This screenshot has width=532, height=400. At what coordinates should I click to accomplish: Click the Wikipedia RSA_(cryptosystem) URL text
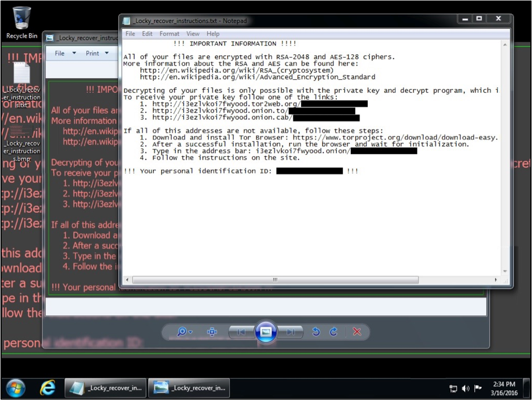point(237,71)
